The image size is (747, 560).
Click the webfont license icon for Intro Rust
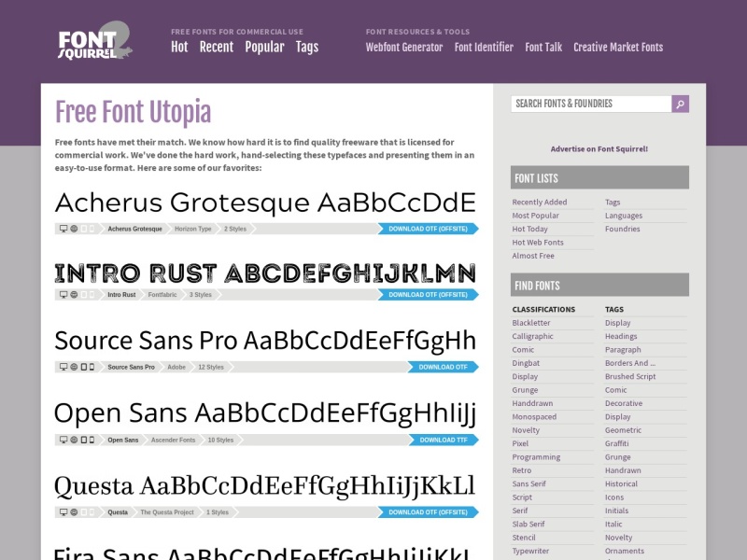tap(75, 293)
